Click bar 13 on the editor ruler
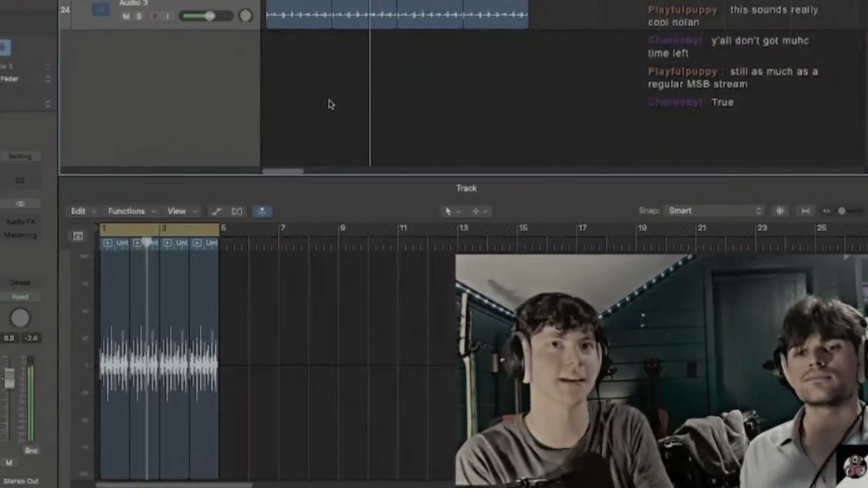The image size is (868, 488). tap(463, 228)
